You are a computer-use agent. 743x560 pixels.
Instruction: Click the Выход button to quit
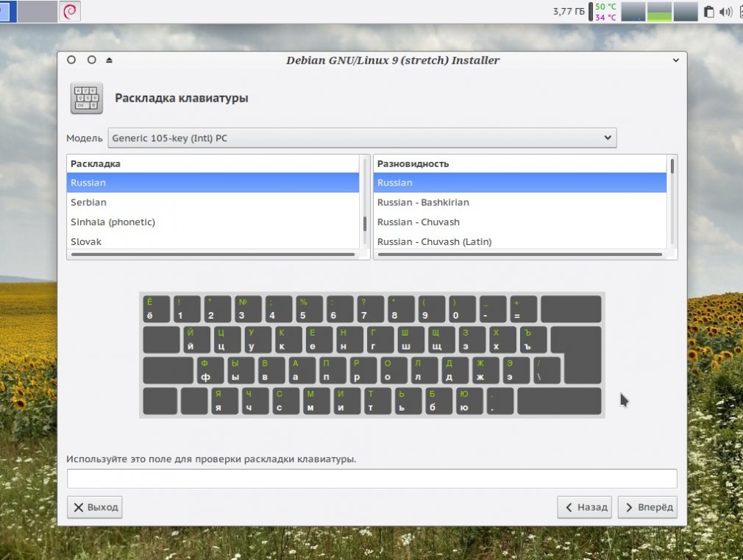(x=95, y=507)
